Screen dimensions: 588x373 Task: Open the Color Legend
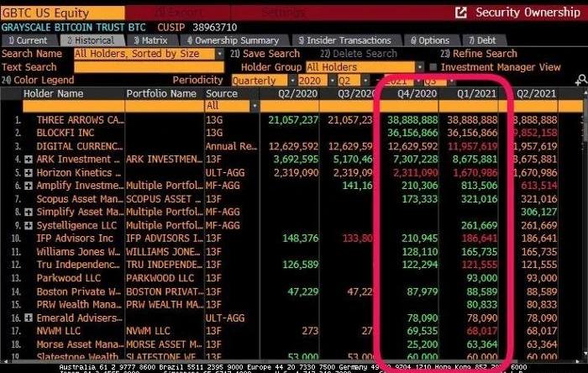(35, 81)
